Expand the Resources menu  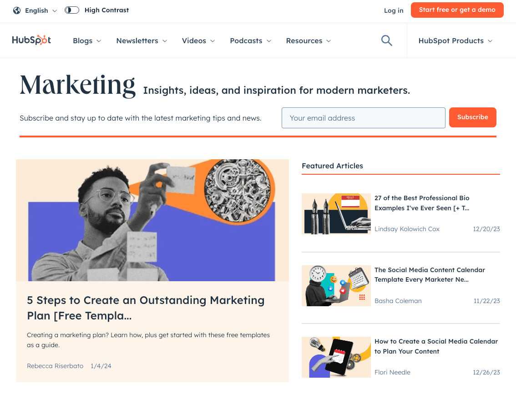308,41
